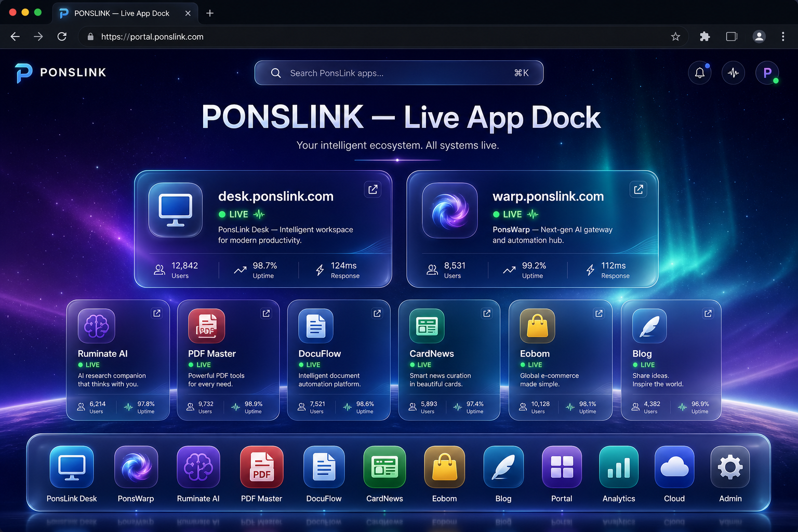Open notifications bell icon
The image size is (798, 532).
[x=700, y=73]
